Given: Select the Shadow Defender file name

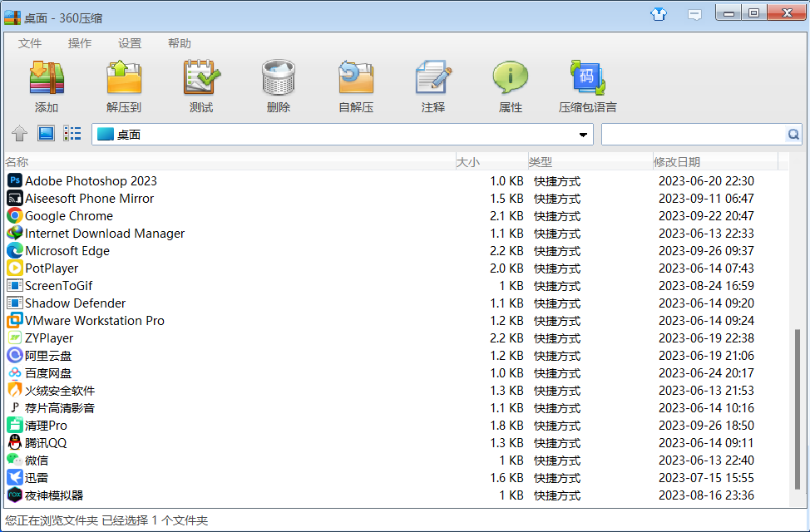Looking at the screenshot, I should coord(76,303).
